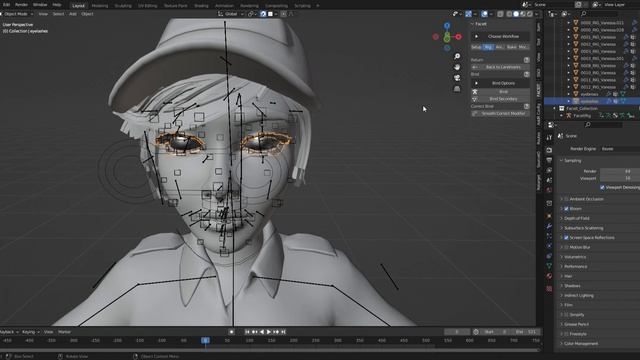This screenshot has width=640, height=360.
Task: Click the Smooth Correct Modifier button
Action: coord(500,113)
